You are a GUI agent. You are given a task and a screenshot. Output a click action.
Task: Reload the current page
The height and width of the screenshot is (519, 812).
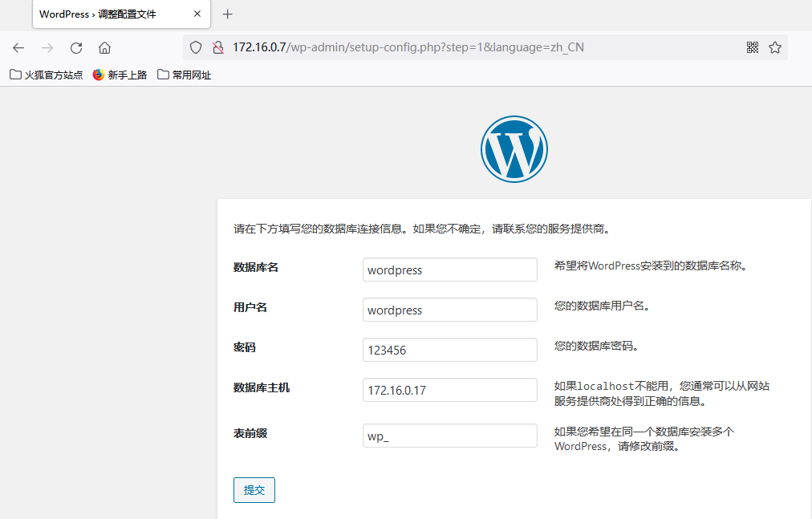[x=76, y=47]
